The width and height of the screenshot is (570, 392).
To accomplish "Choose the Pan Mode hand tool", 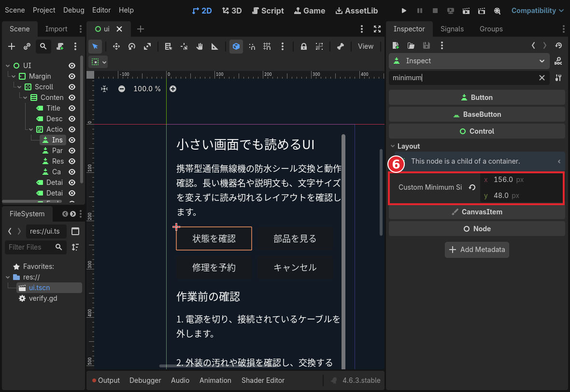I will click(199, 46).
